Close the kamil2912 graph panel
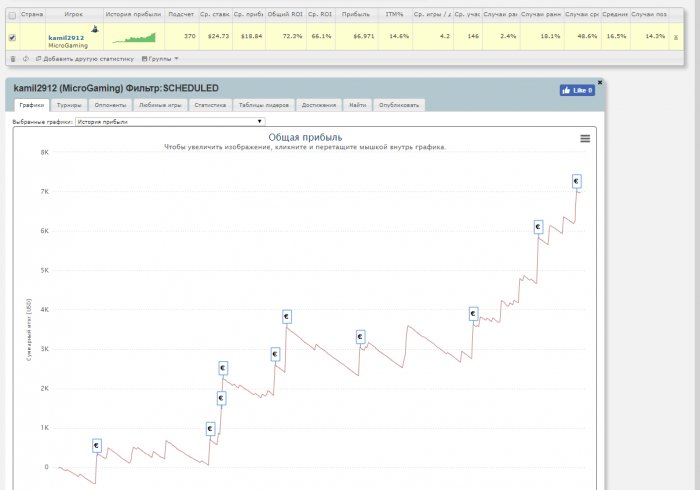The height and width of the screenshot is (490, 700). 600,83
